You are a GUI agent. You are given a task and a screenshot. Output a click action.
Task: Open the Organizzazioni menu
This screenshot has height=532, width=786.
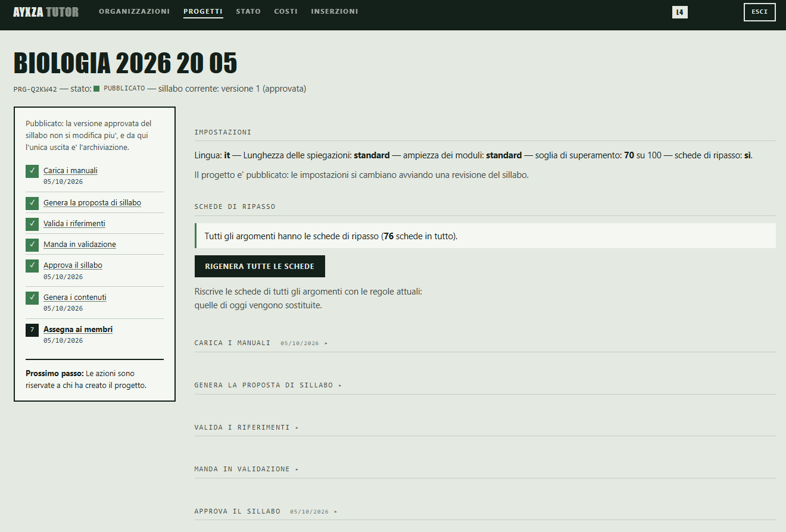134,11
